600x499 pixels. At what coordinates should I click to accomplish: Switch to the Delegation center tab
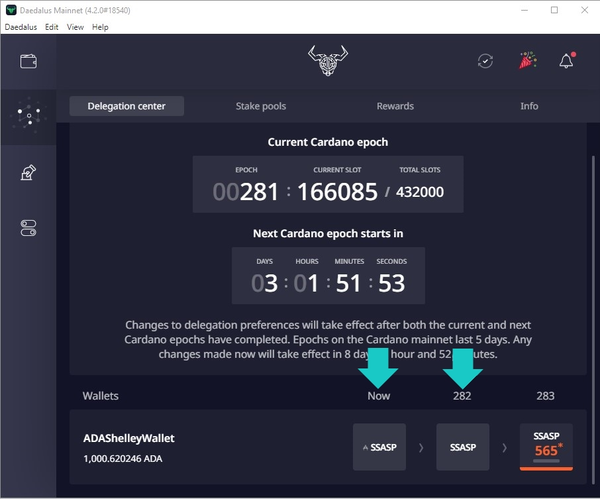click(x=127, y=106)
